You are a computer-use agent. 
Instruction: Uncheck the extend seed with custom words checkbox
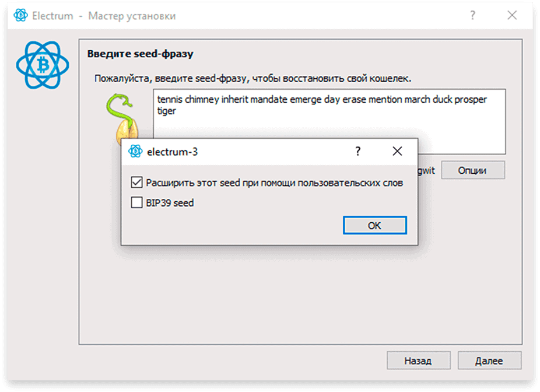(136, 182)
